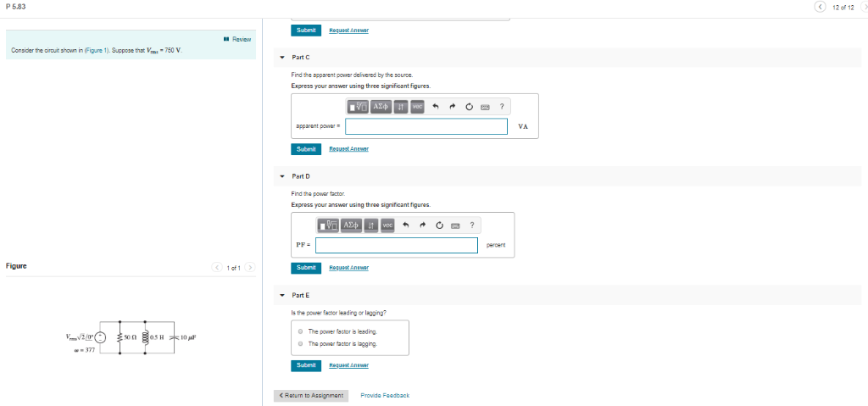Collapse the Part D section
Image resolution: width=868 pixels, height=406 pixels.
click(281, 176)
